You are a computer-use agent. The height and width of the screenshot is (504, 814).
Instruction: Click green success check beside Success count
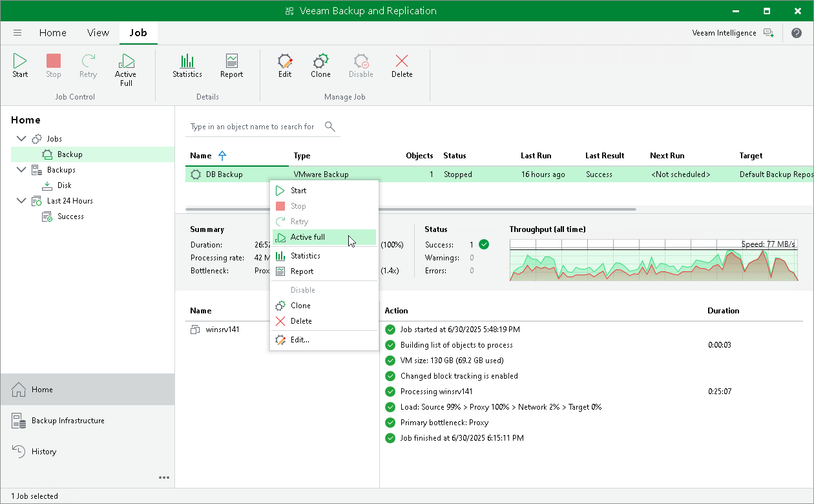point(484,245)
